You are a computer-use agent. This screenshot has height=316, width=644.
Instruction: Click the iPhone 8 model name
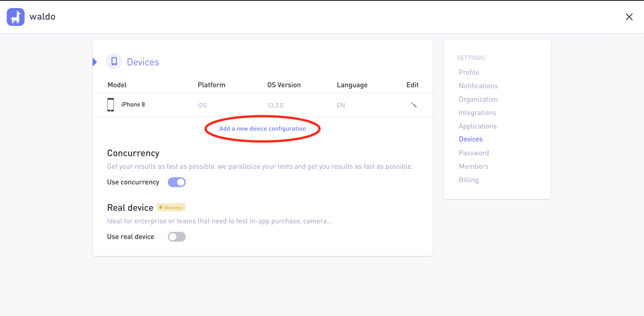coord(133,105)
